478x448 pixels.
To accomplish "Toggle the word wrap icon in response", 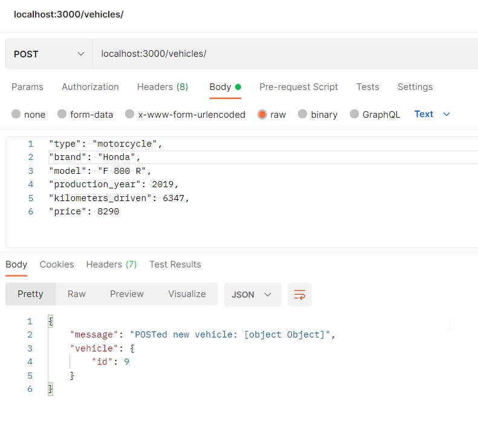I will point(299,295).
